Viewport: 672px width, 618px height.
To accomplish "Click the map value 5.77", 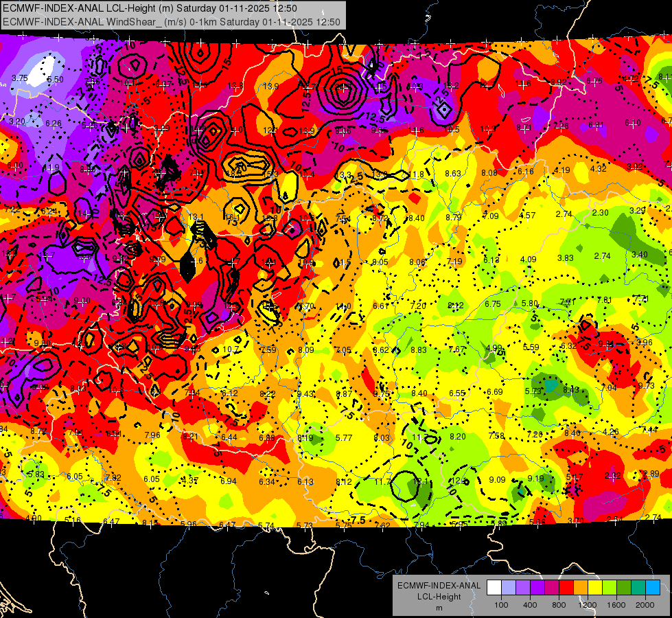I will 344,438.
